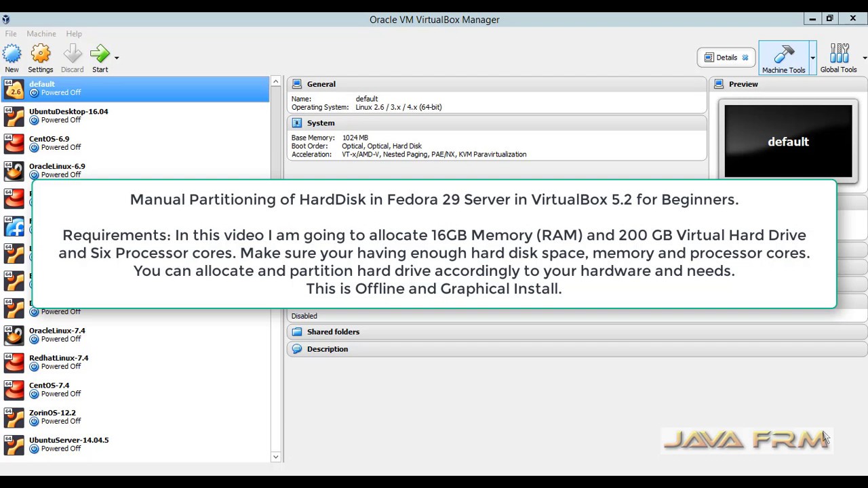This screenshot has width=868, height=488.
Task: Click Operating System value Linux 2.6
Action: (399, 107)
